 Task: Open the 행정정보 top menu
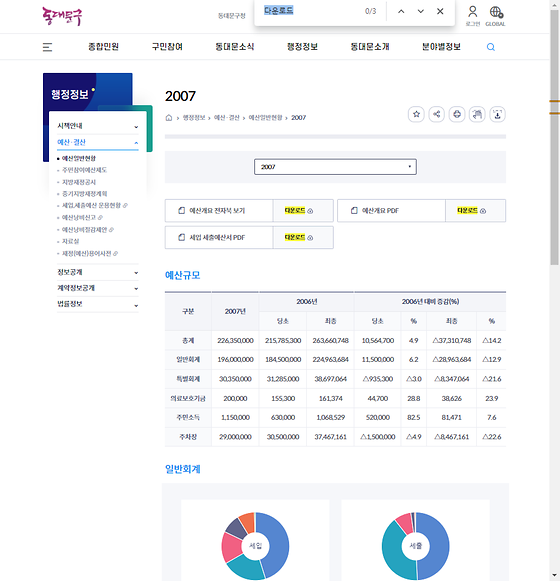point(302,47)
